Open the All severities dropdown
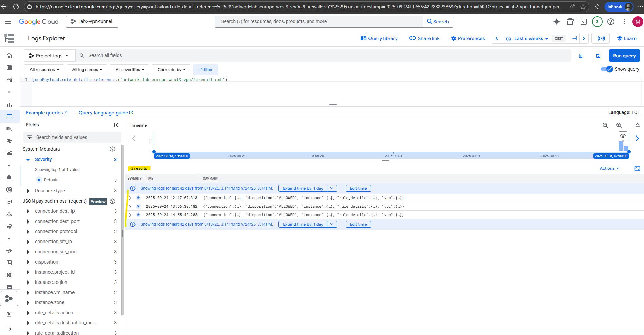 130,70
